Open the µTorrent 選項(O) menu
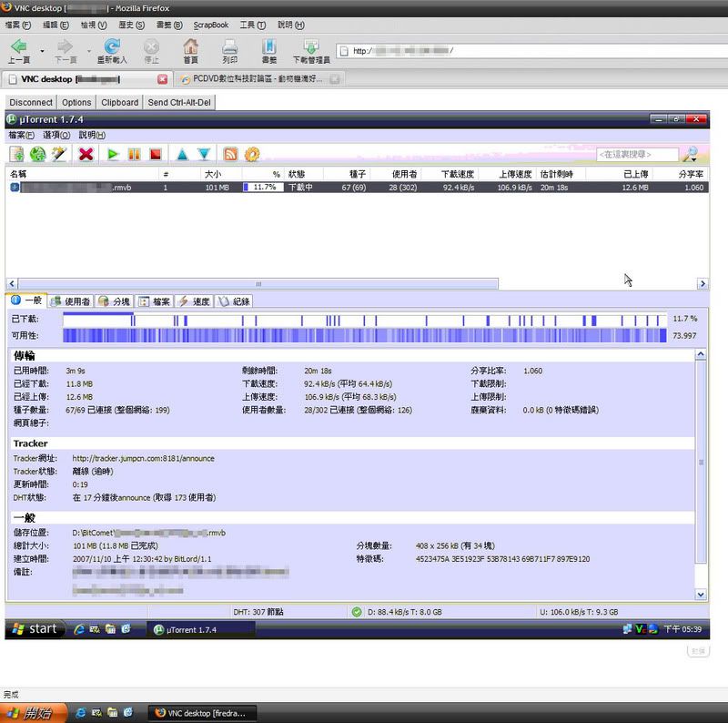728x723 pixels. (56, 135)
